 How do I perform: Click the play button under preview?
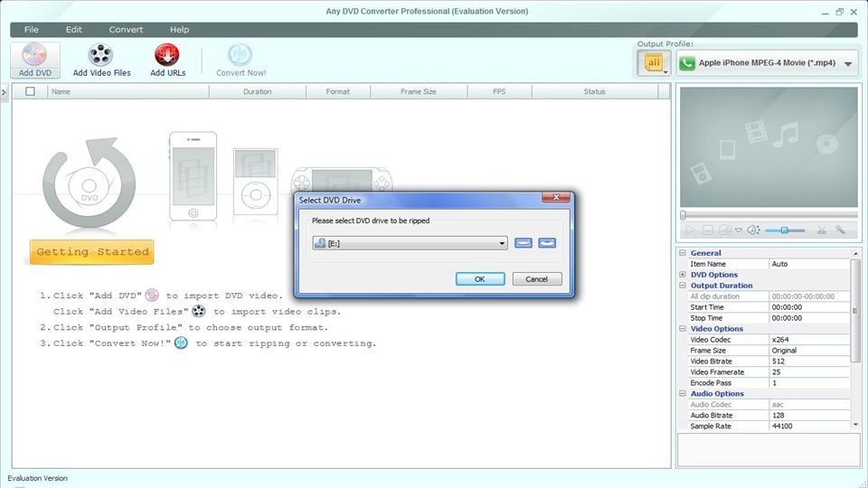[690, 230]
